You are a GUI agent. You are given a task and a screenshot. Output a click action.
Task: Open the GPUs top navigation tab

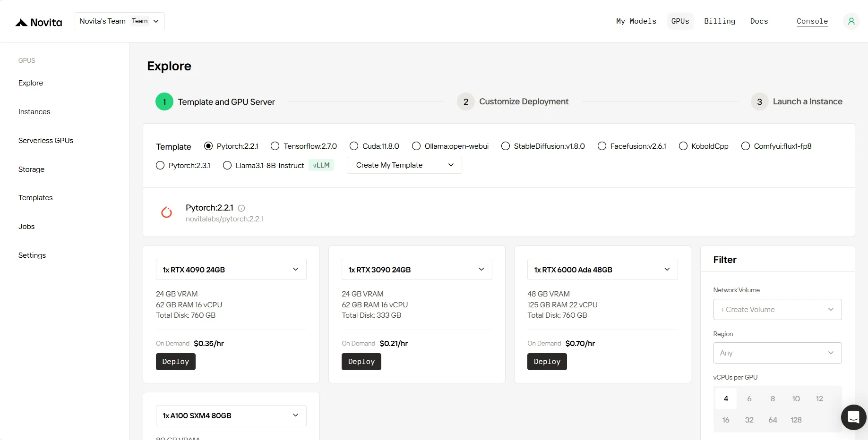click(680, 21)
